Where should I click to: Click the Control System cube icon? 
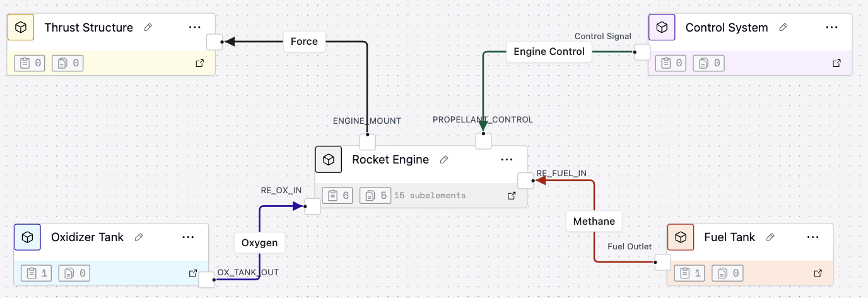[662, 27]
